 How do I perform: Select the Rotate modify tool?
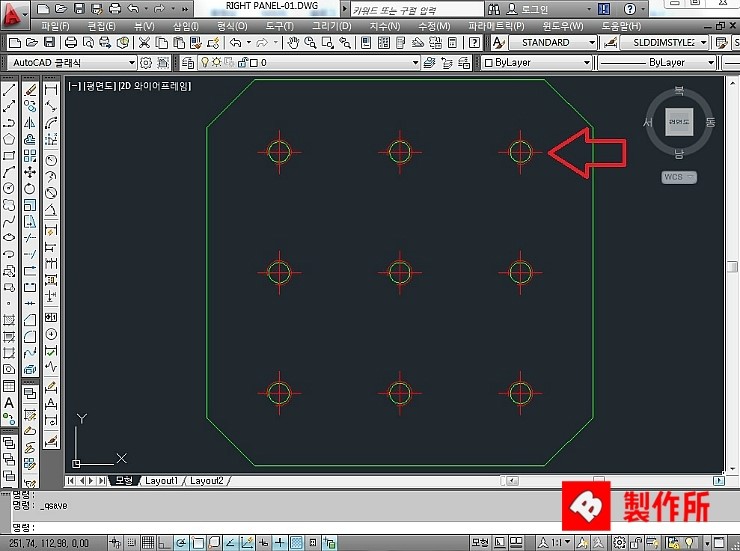(x=30, y=189)
